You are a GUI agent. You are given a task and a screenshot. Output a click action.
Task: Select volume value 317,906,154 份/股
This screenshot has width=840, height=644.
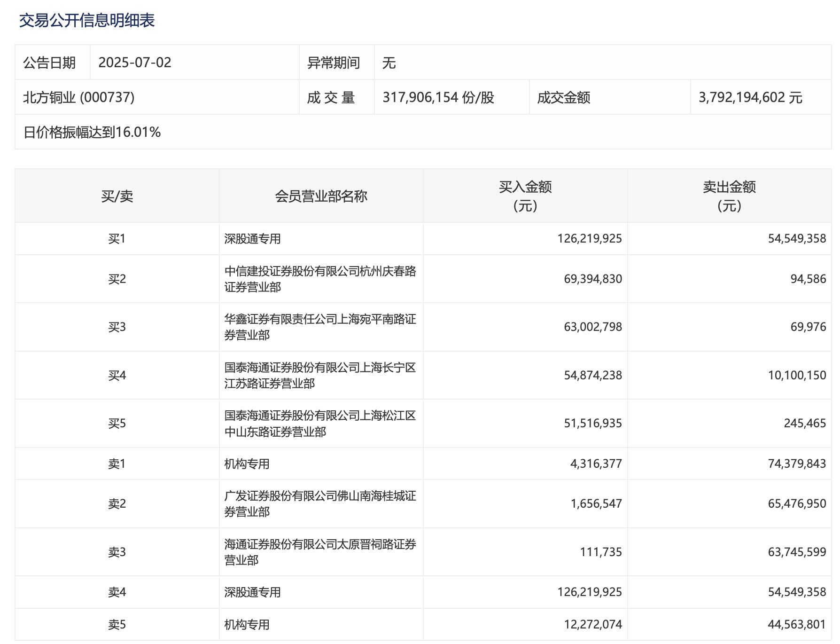[x=438, y=97]
